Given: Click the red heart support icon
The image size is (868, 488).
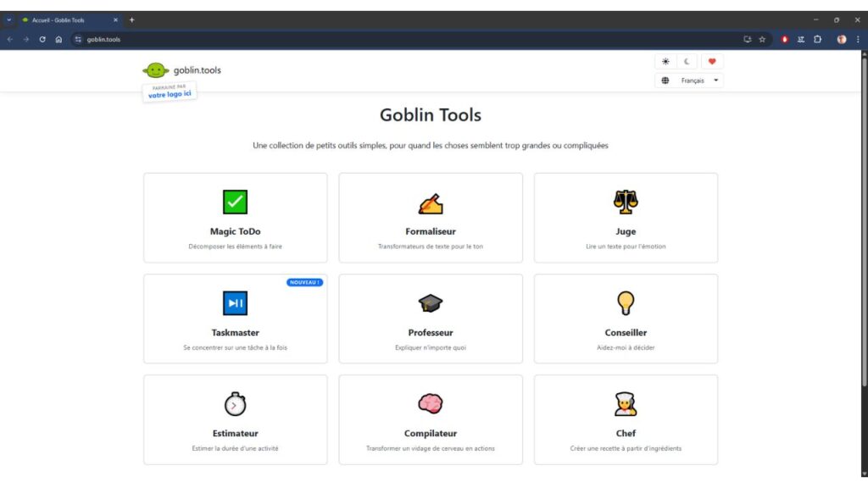Looking at the screenshot, I should (x=712, y=61).
